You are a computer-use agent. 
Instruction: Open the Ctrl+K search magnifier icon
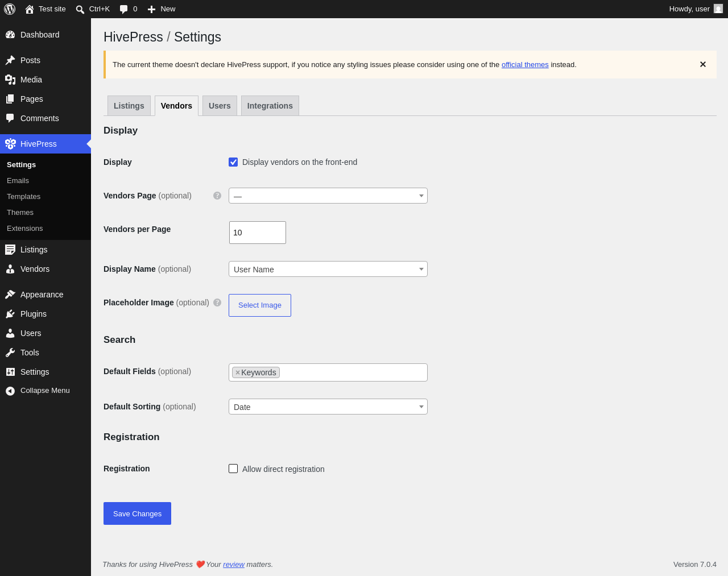(80, 9)
